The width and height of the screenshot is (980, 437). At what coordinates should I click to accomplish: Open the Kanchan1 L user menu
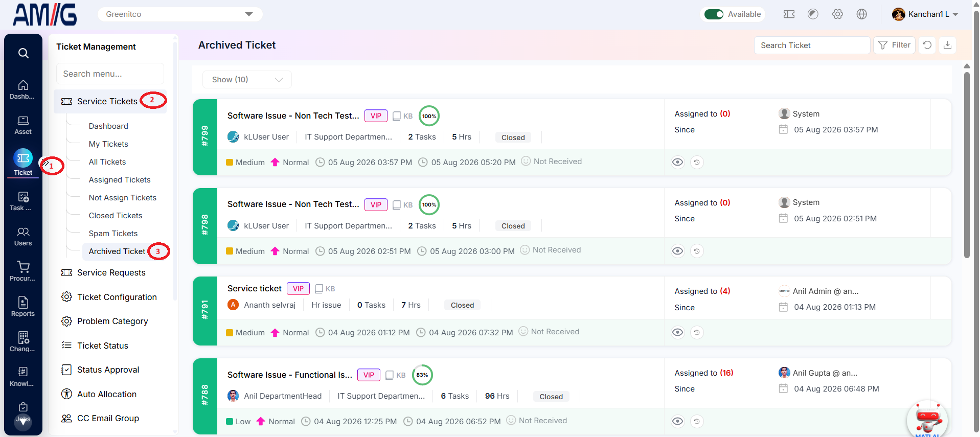pyautogui.click(x=925, y=14)
